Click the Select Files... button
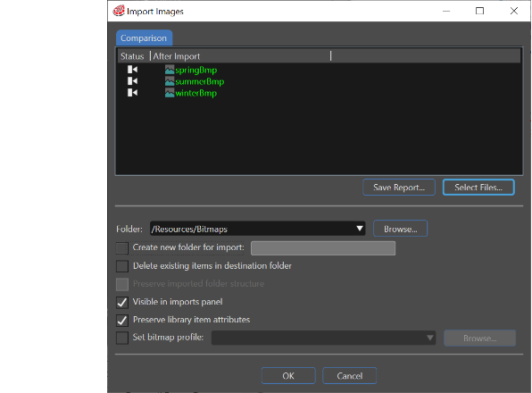The image size is (532, 393). pos(478,188)
